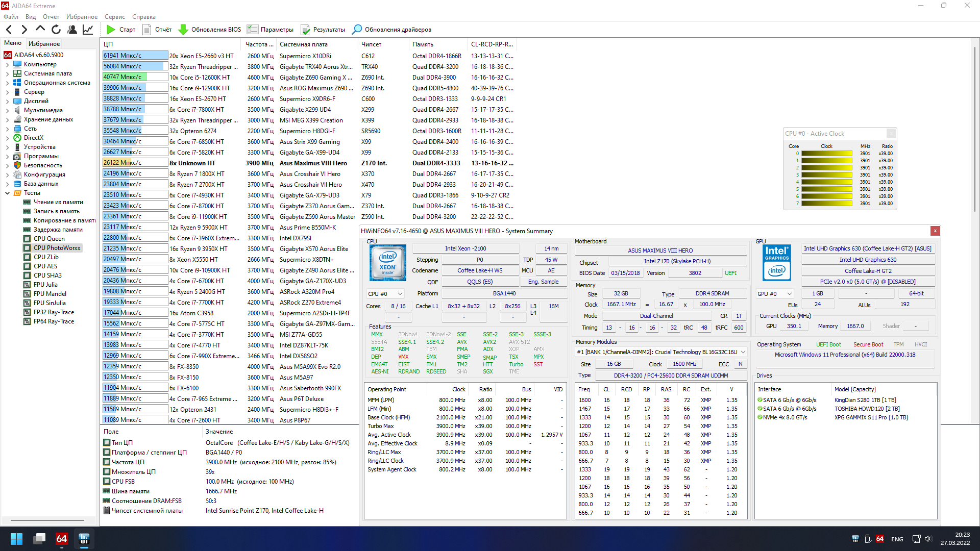Click core 0 yellow clock bar
The height and width of the screenshot is (551, 980).
826,154
